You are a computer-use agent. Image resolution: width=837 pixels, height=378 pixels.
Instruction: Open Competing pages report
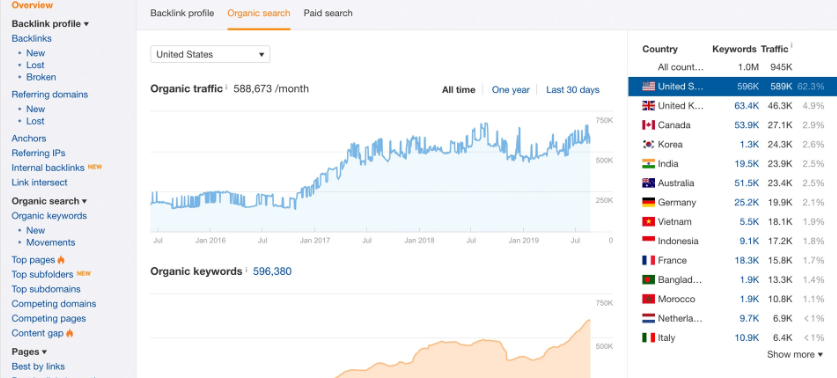pos(49,319)
